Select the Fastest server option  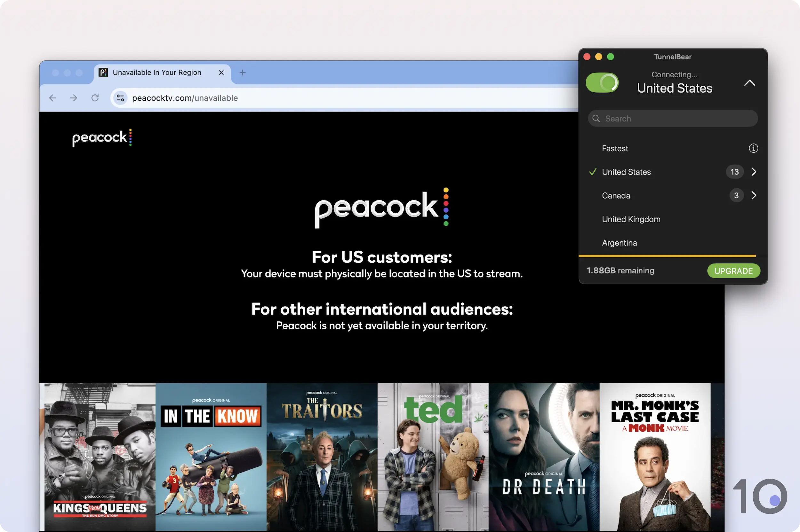pyautogui.click(x=615, y=148)
